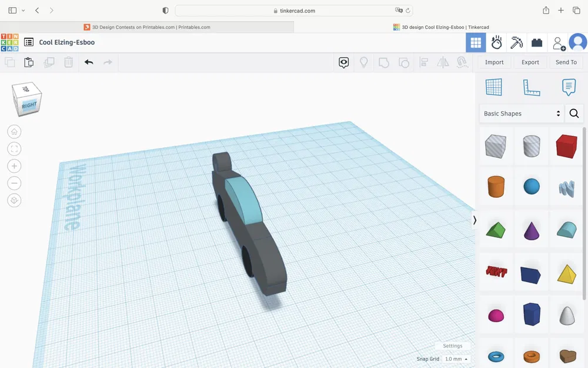Open the Tinkercad design name menu
The image size is (588, 368).
pos(28,42)
